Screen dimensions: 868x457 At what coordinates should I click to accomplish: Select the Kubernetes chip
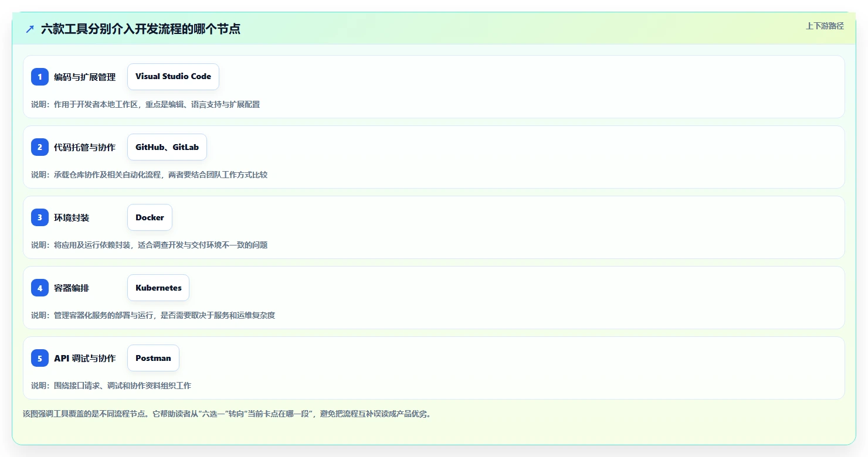click(158, 288)
